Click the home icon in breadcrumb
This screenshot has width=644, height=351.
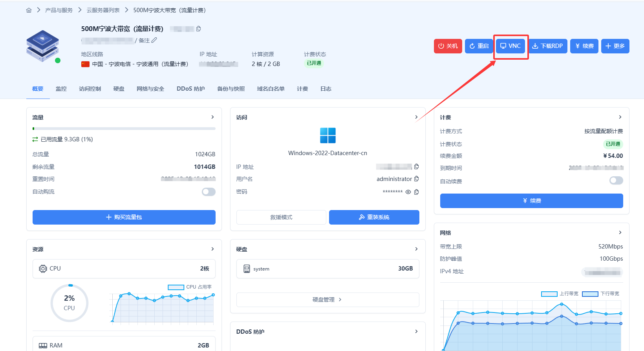(x=29, y=10)
